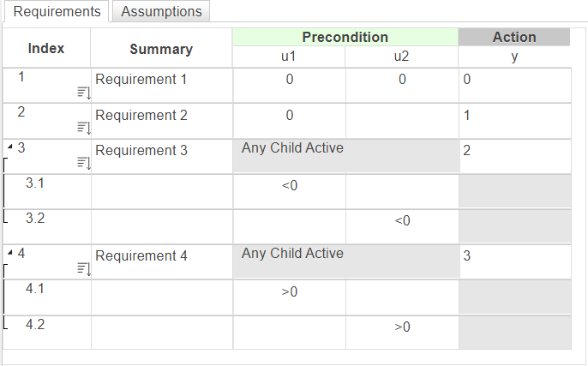Click the icon in Requirement 4 index cell

[x=83, y=268]
